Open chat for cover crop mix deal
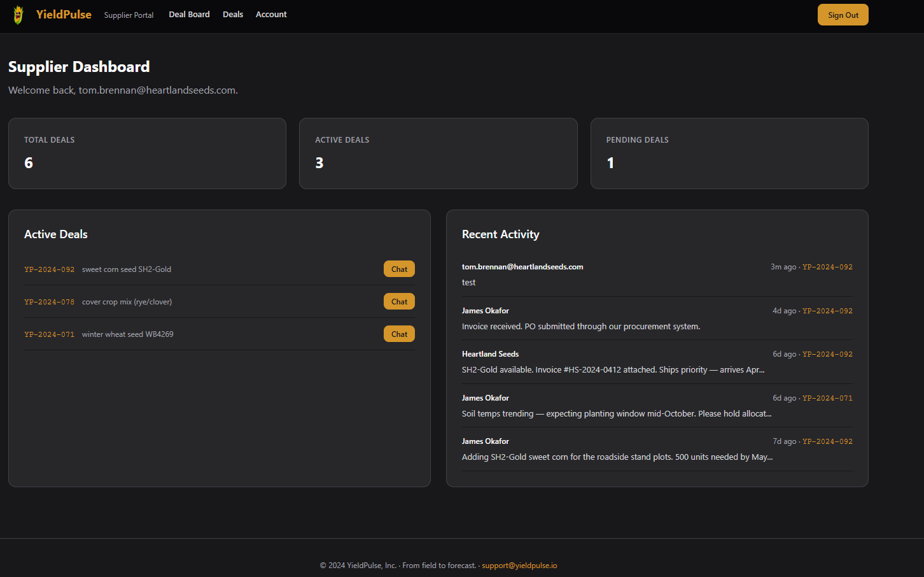The height and width of the screenshot is (577, 924). point(399,302)
